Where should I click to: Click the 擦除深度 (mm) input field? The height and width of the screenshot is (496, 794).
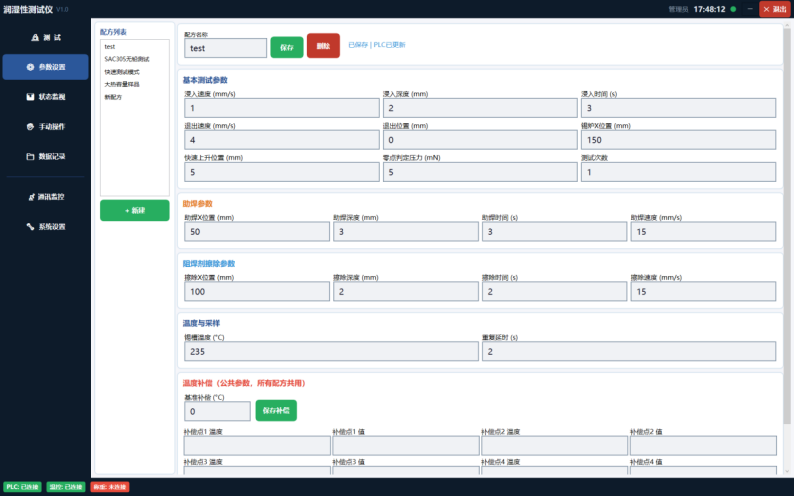(x=406, y=292)
